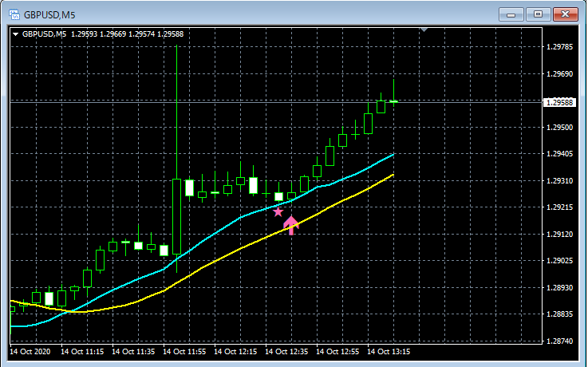Screen dimensions: 588x367
Task: Click the tall spike candle near 11:55
Action: point(176,159)
